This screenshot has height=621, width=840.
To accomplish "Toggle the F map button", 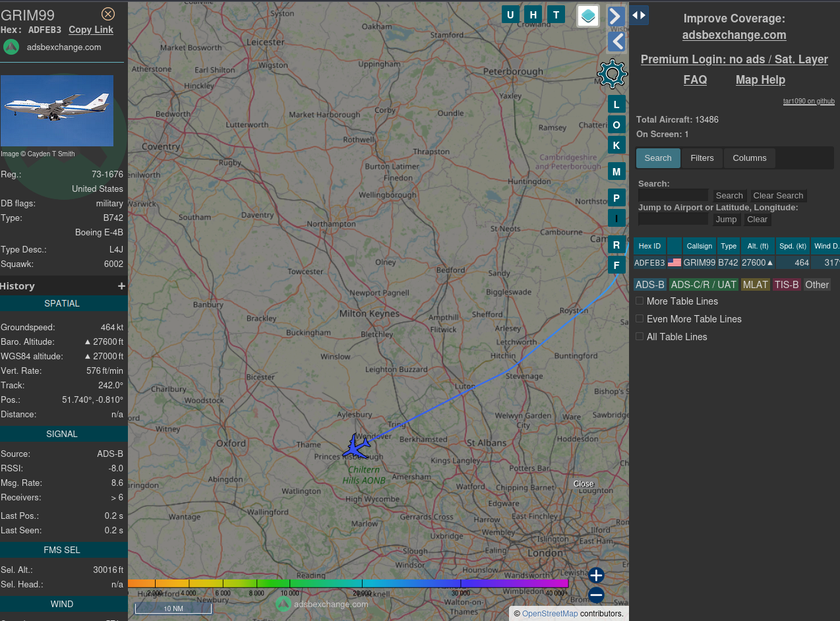I will coord(616,266).
